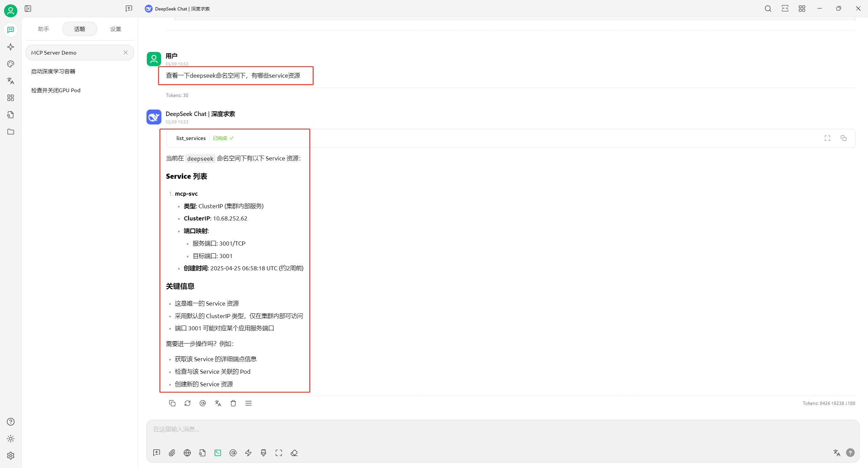Toggle web search globe icon

[x=187, y=453]
